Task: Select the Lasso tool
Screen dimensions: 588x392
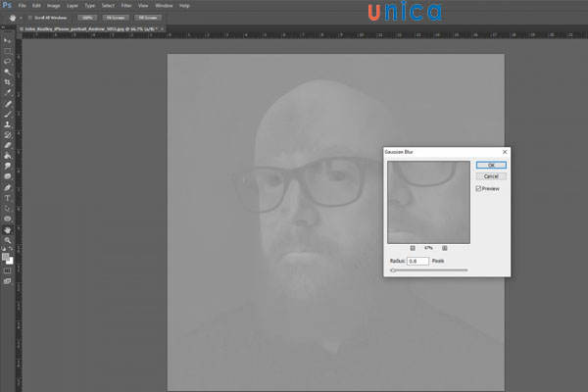Action: click(x=8, y=61)
